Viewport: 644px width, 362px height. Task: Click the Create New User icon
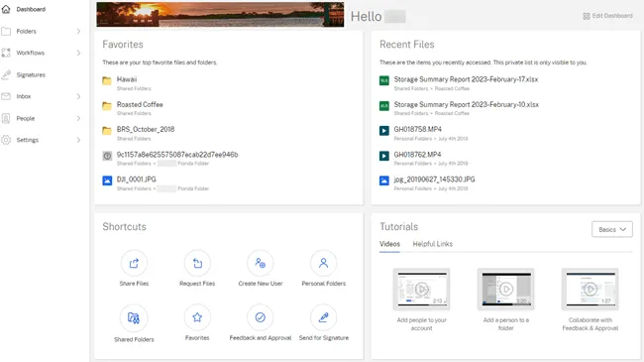260,263
